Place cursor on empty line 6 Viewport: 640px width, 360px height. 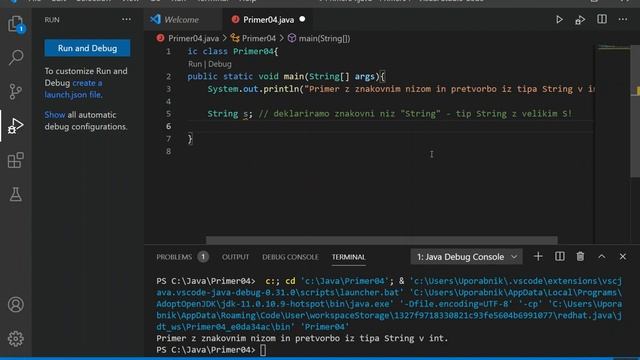click(x=390, y=126)
